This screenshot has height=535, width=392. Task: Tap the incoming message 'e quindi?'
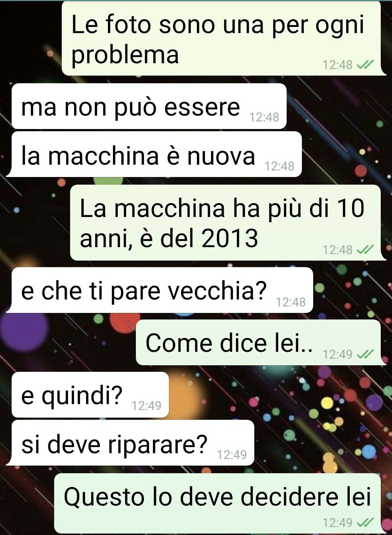point(90,395)
